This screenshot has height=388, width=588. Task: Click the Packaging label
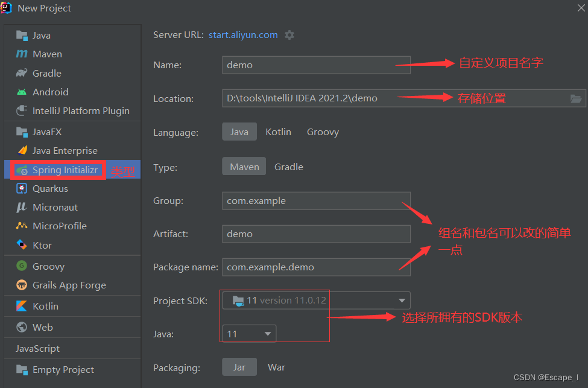[177, 367]
